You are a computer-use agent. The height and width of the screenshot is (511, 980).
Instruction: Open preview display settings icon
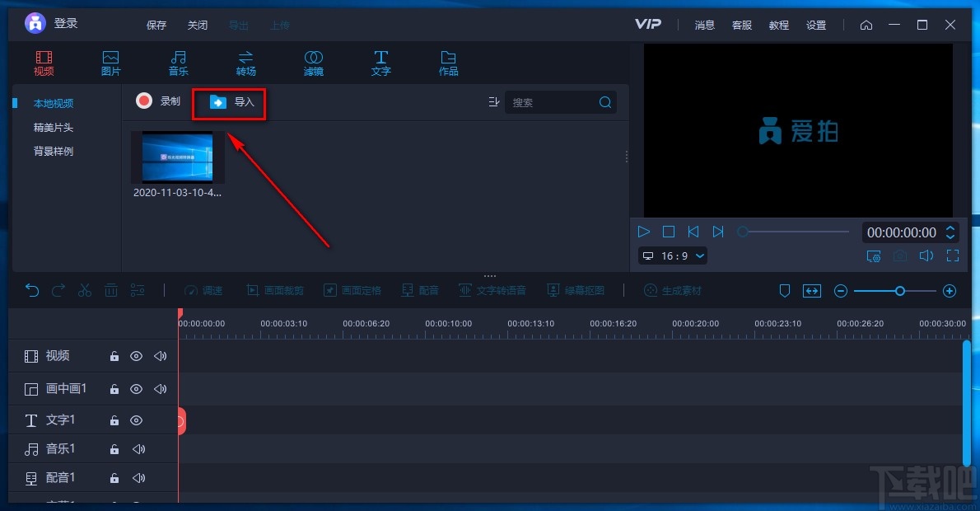[874, 255]
